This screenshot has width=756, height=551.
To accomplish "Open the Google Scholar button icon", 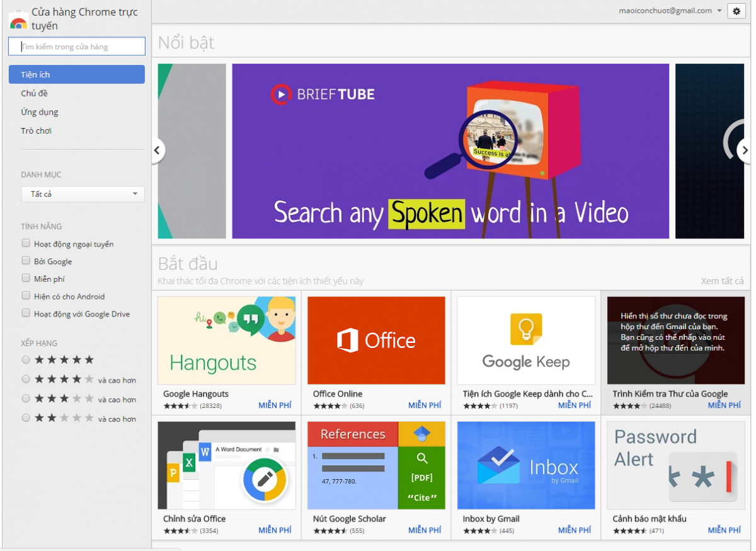I will tap(376, 465).
